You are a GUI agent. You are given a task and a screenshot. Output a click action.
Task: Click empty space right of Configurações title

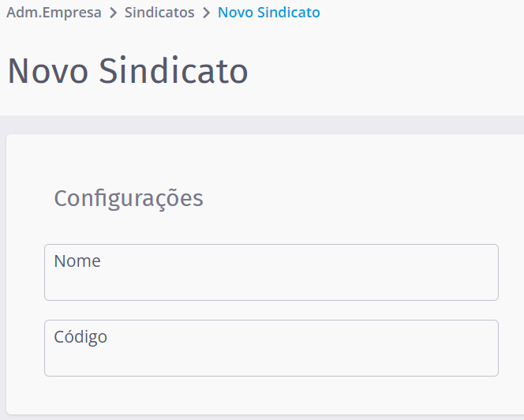click(355, 198)
